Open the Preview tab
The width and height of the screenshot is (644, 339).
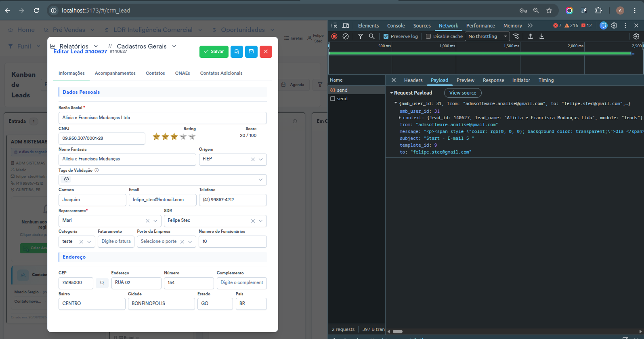coord(465,80)
